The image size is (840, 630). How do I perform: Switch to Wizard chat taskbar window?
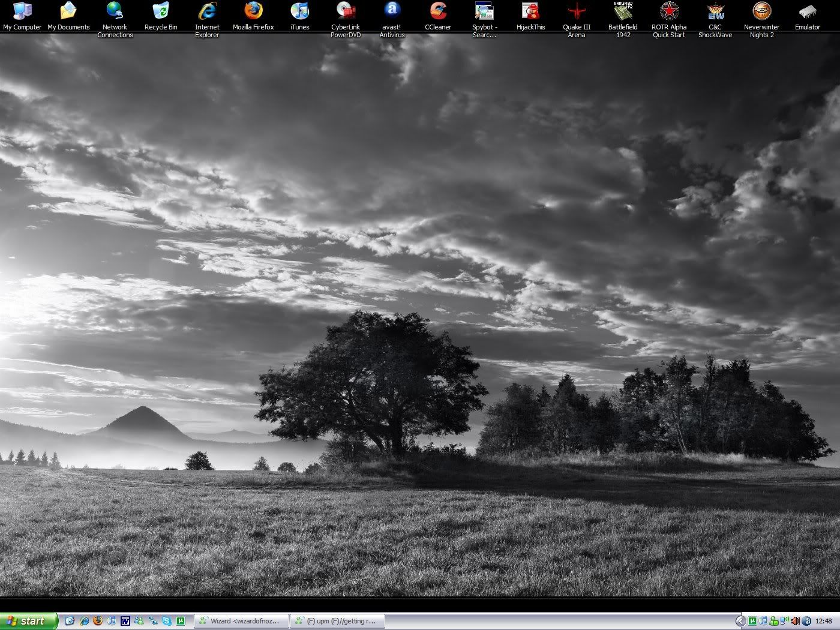pyautogui.click(x=242, y=621)
